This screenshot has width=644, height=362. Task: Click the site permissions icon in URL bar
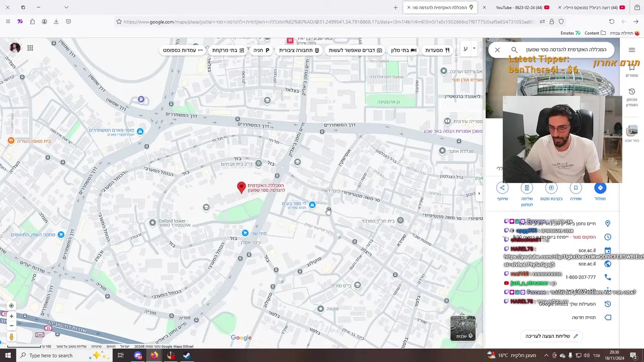(542, 22)
